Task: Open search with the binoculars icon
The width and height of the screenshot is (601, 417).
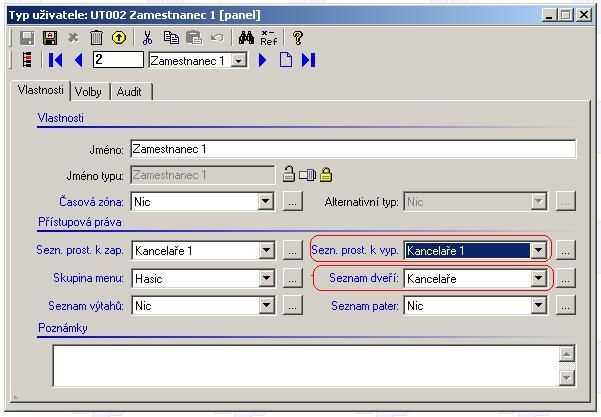Action: [246, 37]
